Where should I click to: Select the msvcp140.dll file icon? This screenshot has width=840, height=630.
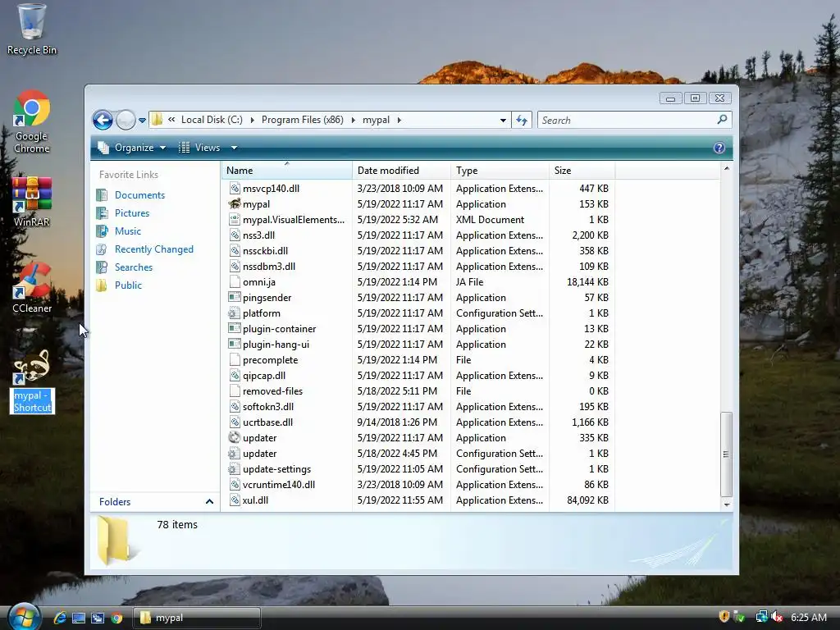234,189
